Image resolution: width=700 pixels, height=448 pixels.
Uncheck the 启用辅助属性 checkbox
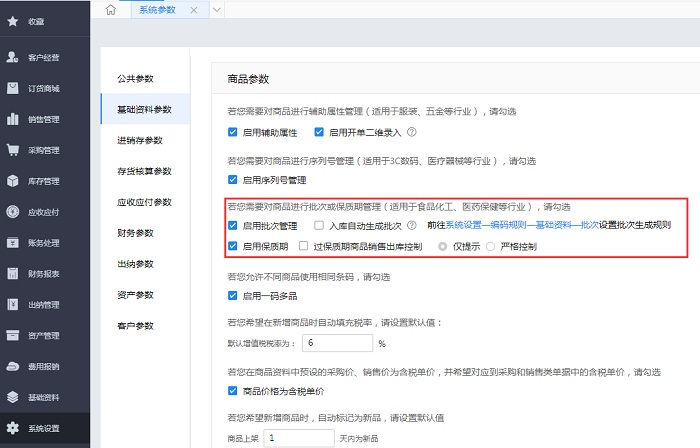tap(234, 132)
